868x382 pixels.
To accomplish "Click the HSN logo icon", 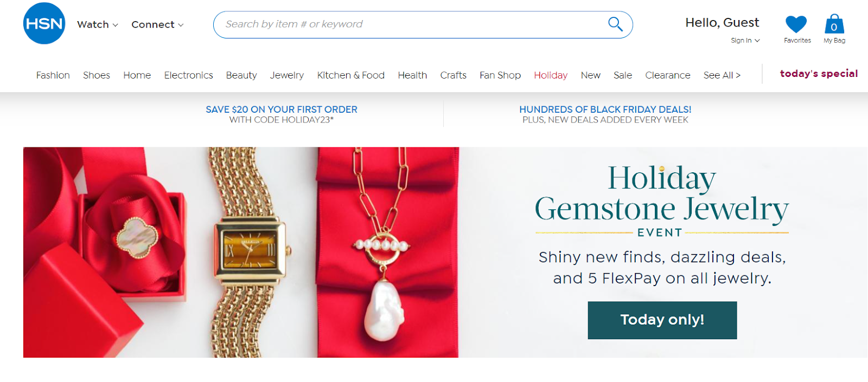I will click(x=44, y=23).
